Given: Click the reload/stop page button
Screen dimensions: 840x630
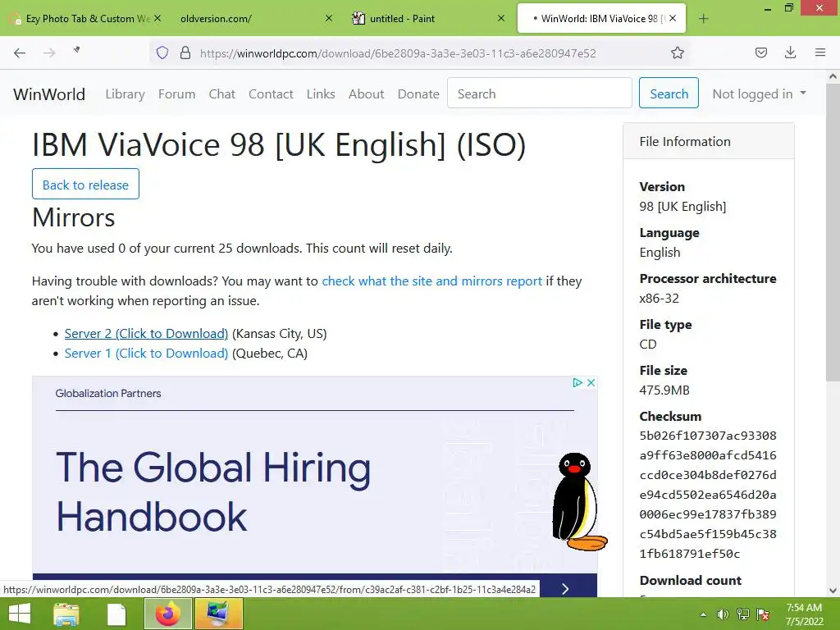Looking at the screenshot, I should pyautogui.click(x=77, y=50).
